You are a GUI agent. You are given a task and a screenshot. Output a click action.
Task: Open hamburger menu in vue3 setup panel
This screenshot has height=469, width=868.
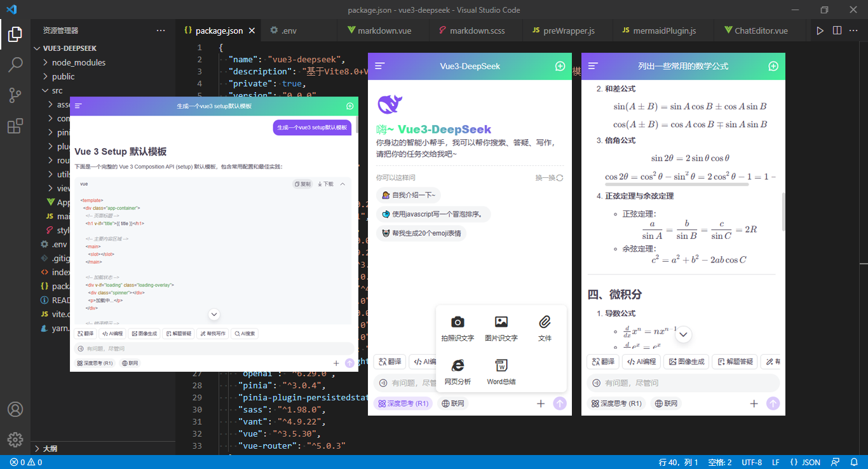tap(78, 106)
